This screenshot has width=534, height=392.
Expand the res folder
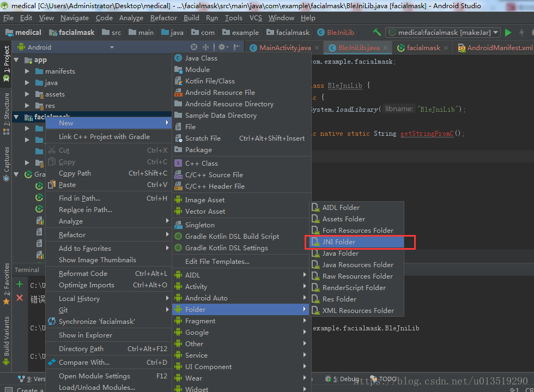27,106
